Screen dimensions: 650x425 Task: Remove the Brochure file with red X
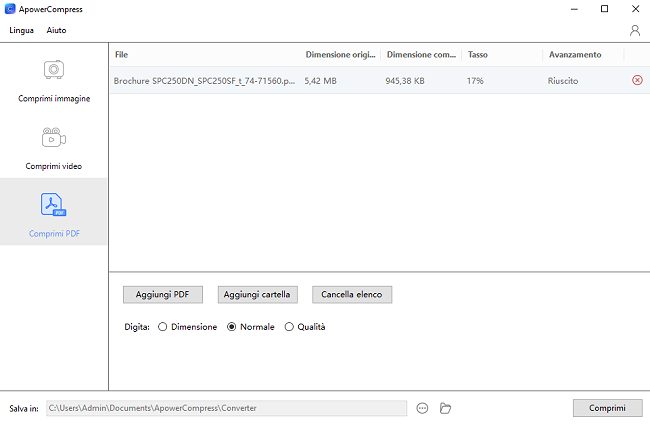point(637,80)
